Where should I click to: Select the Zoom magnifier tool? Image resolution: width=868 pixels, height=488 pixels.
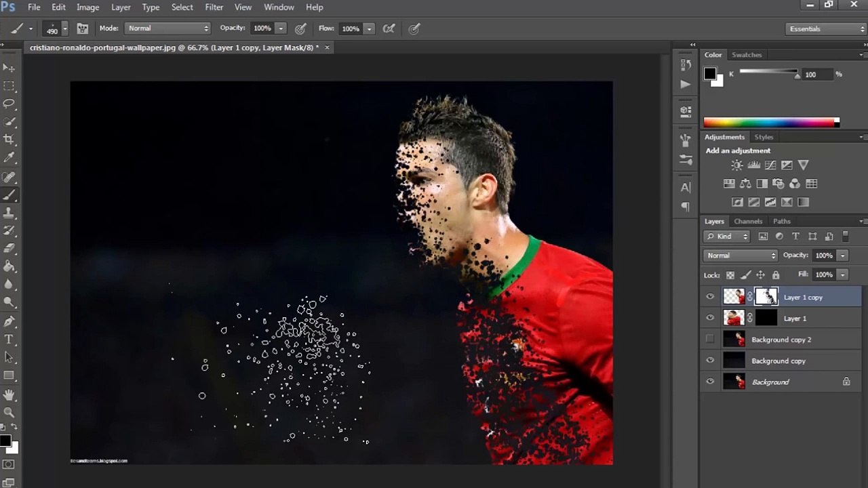point(9,412)
